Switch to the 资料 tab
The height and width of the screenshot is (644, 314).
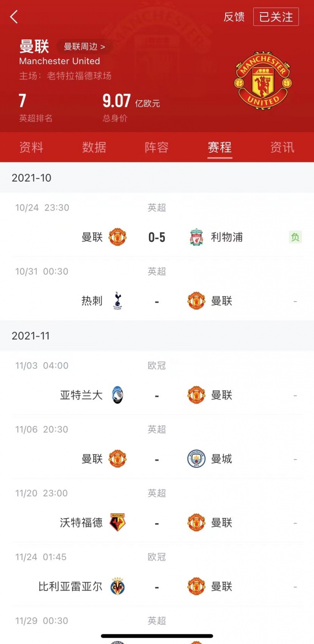[x=31, y=148]
